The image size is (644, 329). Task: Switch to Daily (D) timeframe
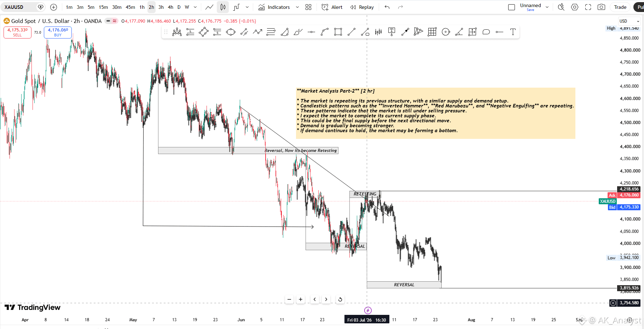(179, 7)
